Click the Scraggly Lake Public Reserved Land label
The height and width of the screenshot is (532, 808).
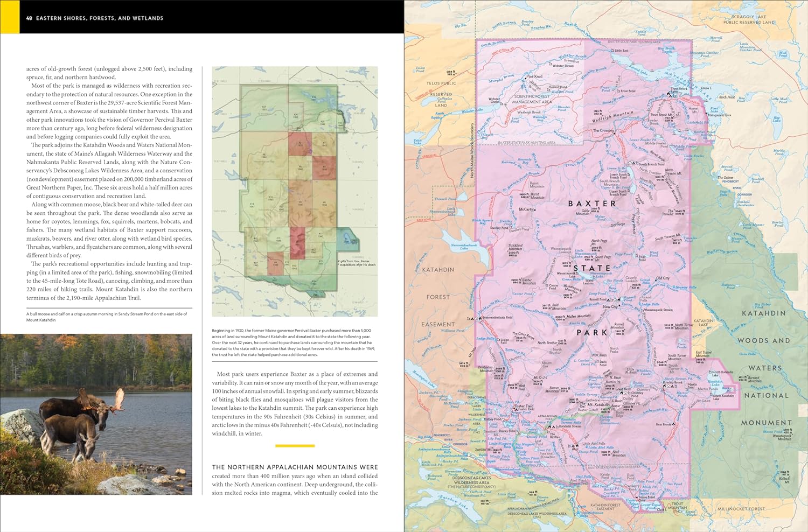click(x=749, y=19)
